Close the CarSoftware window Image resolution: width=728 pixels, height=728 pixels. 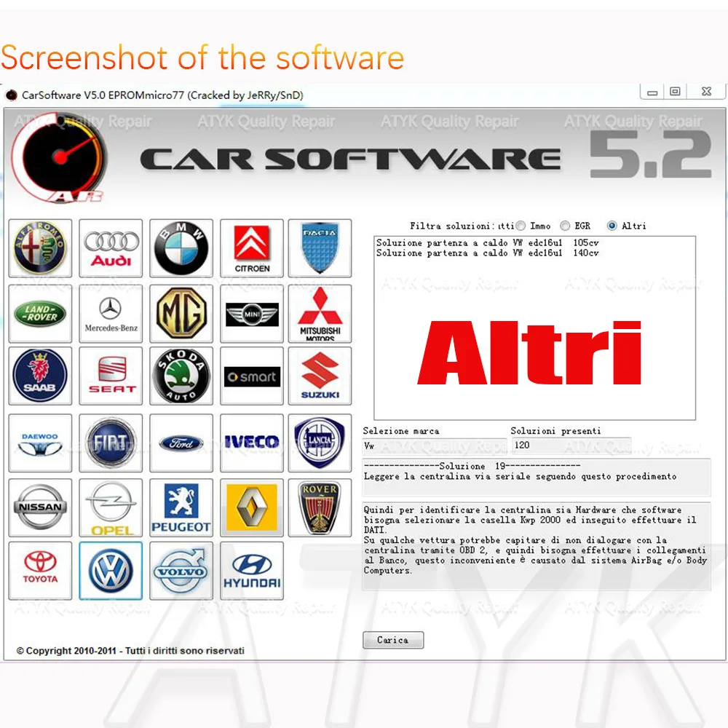[706, 92]
